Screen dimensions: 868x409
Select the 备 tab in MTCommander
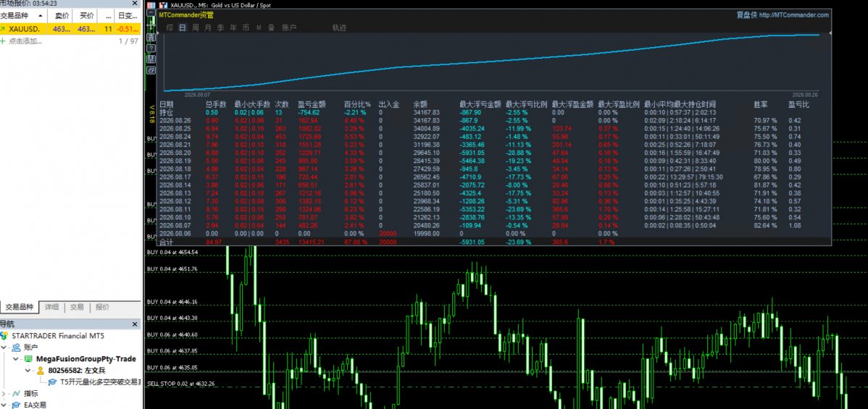[x=271, y=27]
